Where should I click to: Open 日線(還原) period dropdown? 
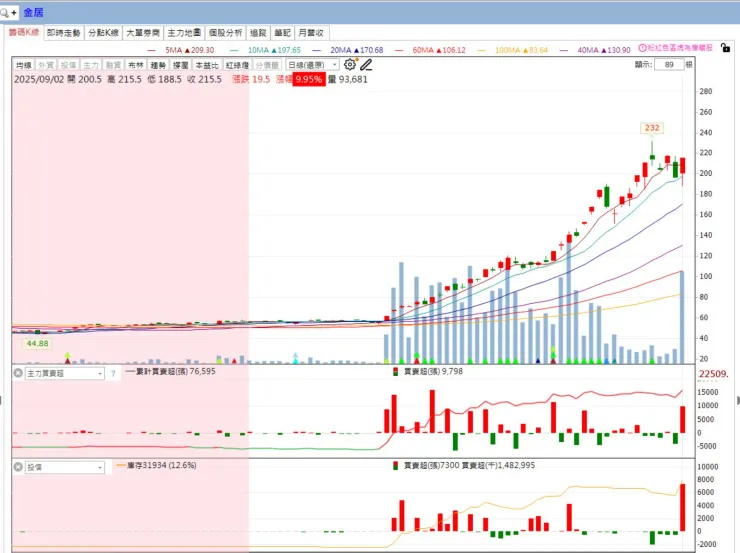[312, 65]
